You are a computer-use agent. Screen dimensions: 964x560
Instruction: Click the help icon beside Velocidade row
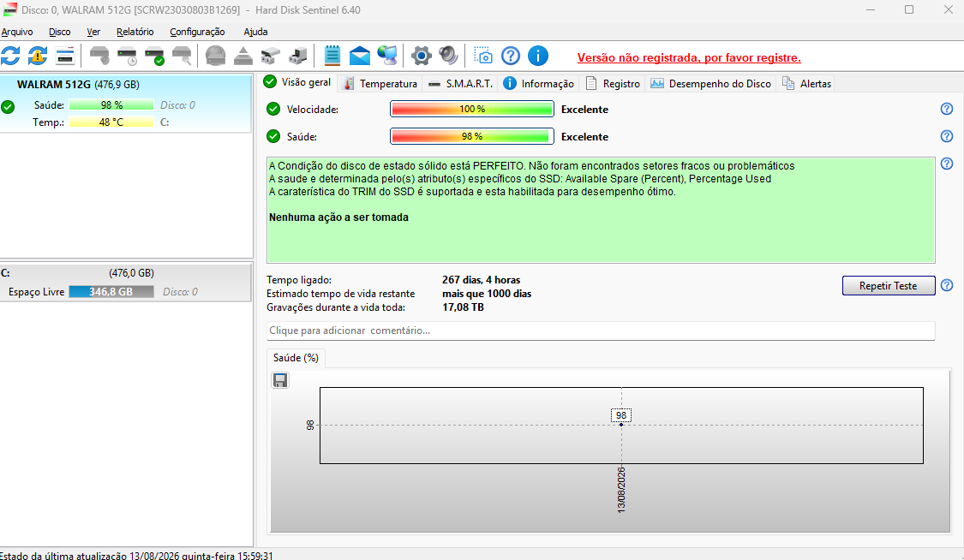[x=947, y=109]
